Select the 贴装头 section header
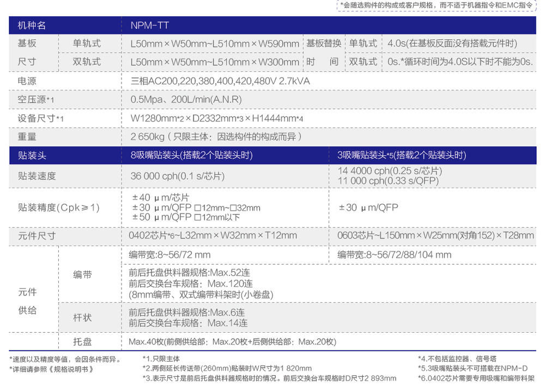 coord(32,156)
